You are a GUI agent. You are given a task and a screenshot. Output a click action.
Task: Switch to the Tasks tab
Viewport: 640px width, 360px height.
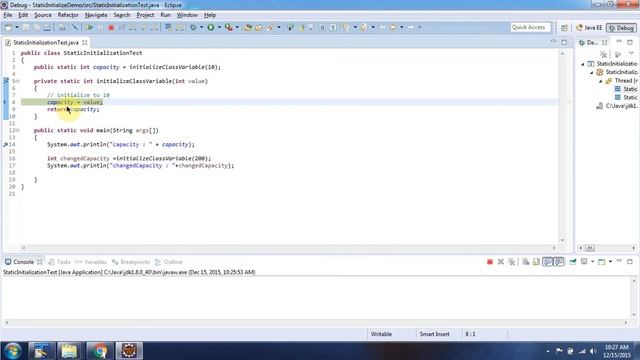[x=60, y=262]
